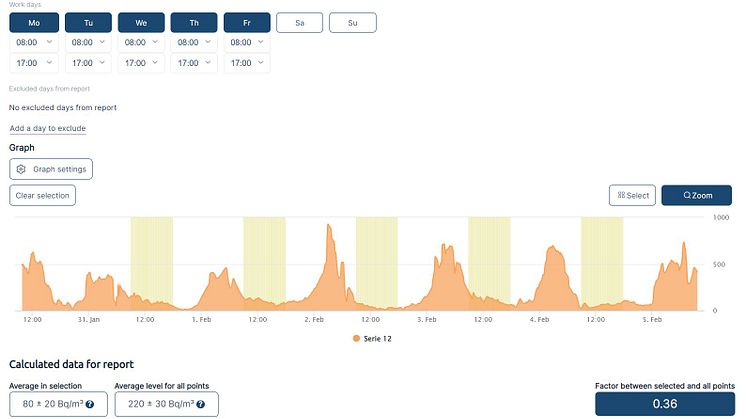The image size is (746, 419).
Task: Click the Factor value 0.36 box
Action: tap(665, 404)
